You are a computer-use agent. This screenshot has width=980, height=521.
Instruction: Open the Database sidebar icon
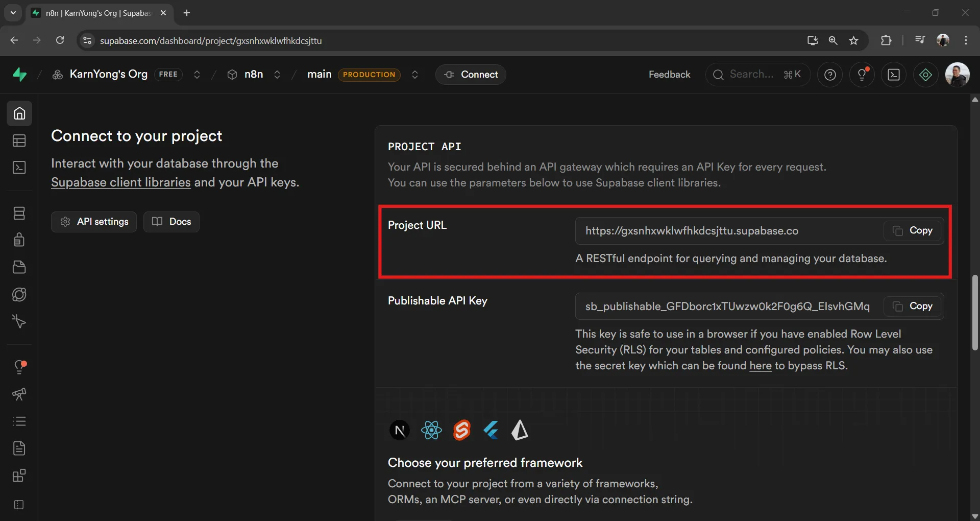[x=19, y=214]
